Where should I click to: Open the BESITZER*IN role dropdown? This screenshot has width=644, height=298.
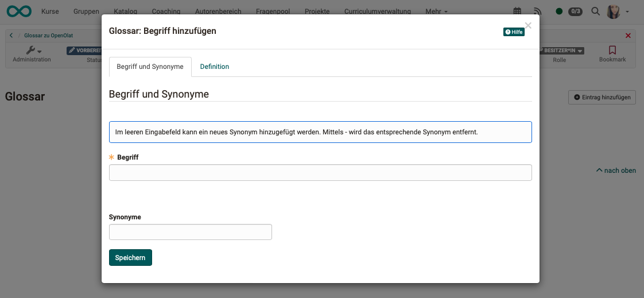(x=561, y=51)
